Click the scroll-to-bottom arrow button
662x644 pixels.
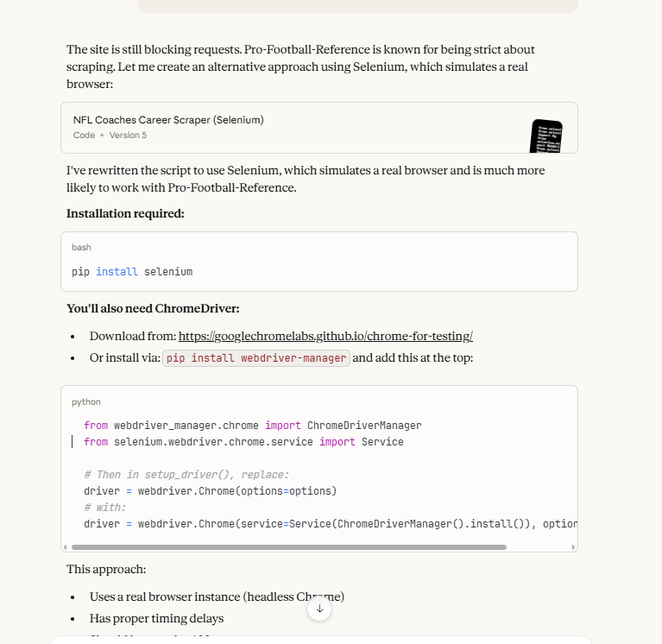pyautogui.click(x=319, y=608)
